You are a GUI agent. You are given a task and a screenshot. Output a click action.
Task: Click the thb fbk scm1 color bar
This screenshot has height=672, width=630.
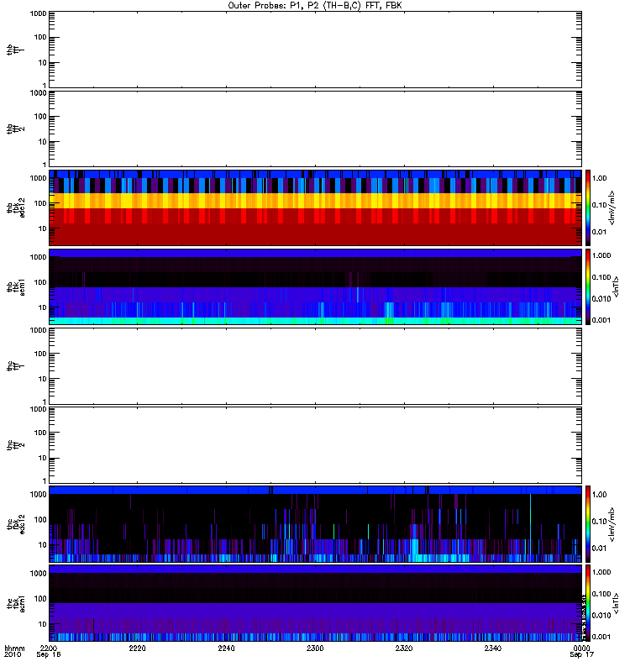588,286
